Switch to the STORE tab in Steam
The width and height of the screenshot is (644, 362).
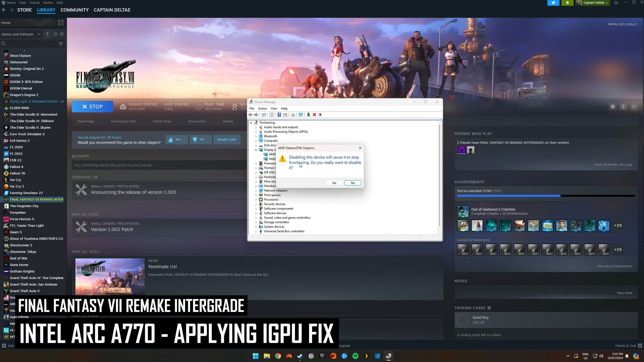(24, 10)
